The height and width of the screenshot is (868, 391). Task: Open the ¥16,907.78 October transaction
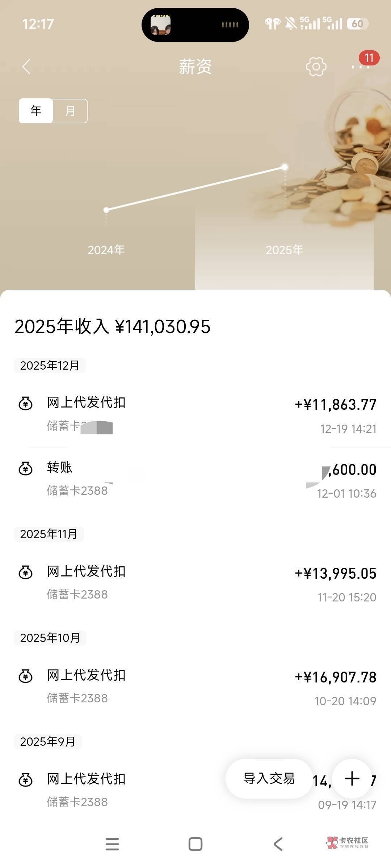click(195, 686)
